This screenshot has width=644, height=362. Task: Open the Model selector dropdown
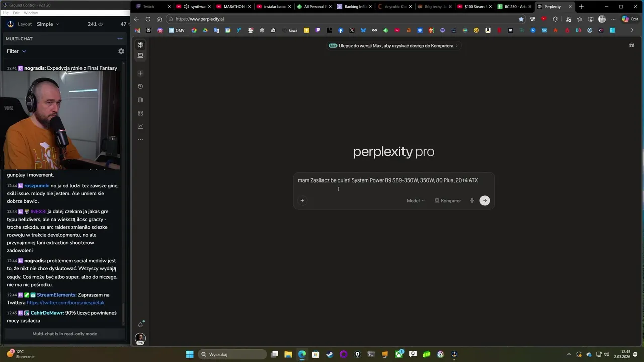point(416,201)
